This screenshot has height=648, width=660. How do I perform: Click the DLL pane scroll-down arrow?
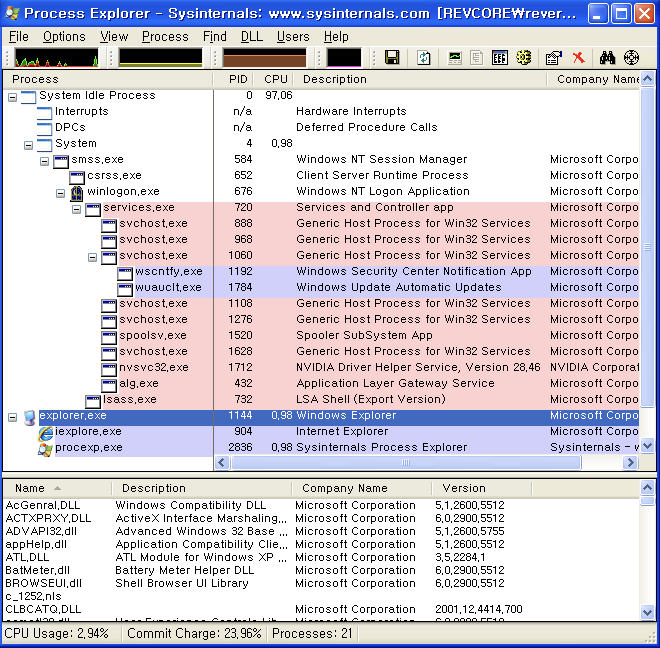647,612
